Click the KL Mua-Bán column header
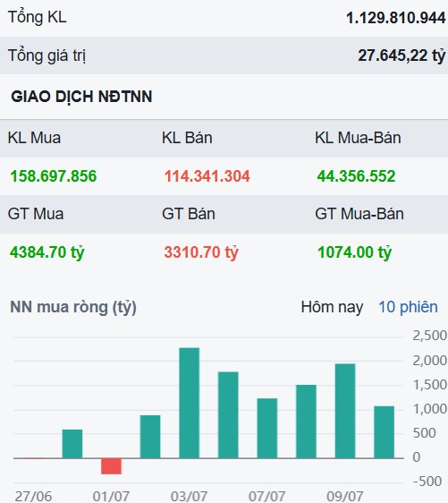Image resolution: width=448 pixels, height=503 pixels. [358, 138]
